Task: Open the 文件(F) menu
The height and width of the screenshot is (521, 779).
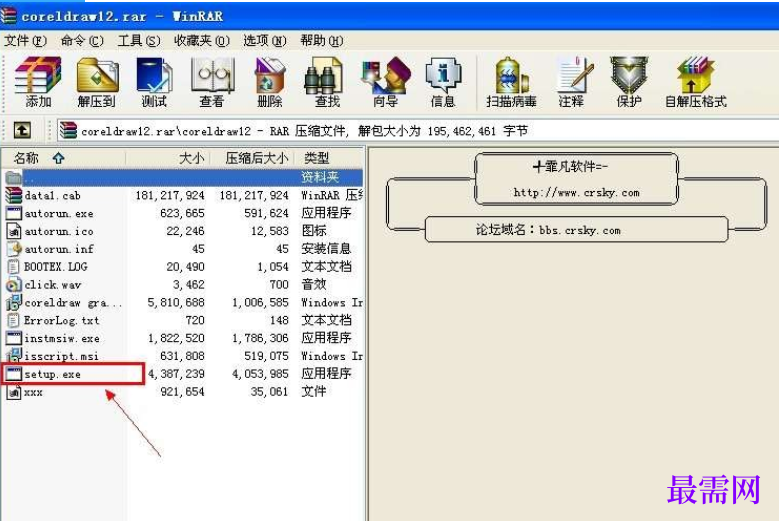Action: coord(25,41)
